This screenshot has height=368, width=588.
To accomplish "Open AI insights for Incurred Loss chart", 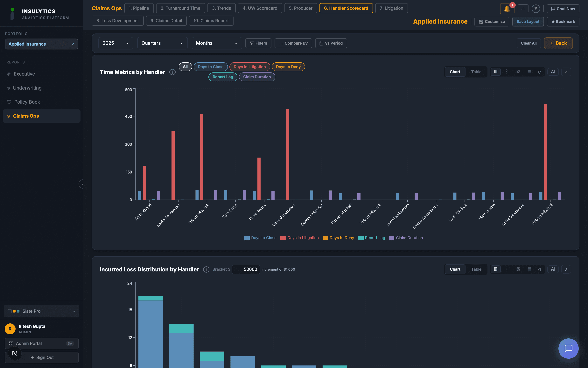I will pyautogui.click(x=553, y=269).
